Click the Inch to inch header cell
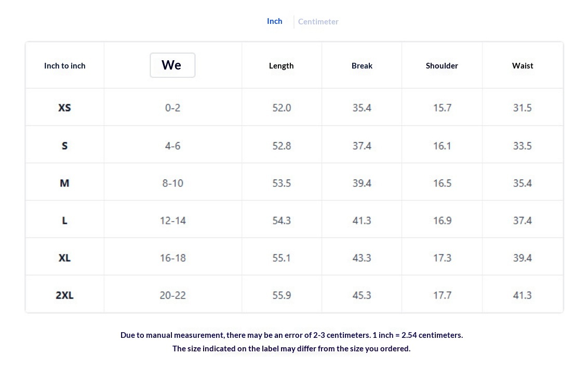588x369 pixels. [64, 66]
